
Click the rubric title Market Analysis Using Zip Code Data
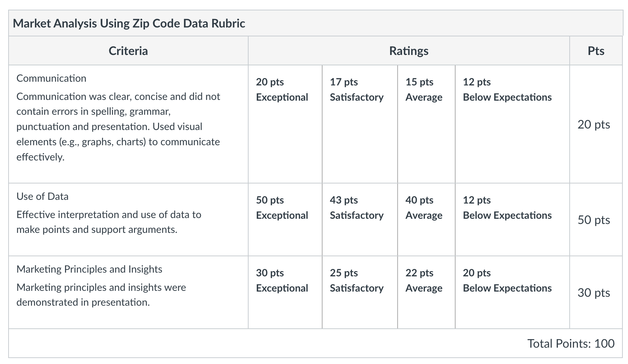point(129,23)
